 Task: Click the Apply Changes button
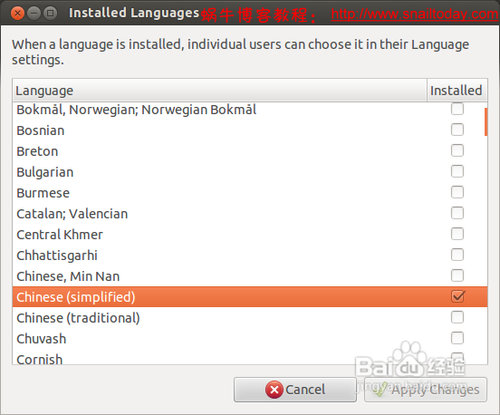pos(426,389)
